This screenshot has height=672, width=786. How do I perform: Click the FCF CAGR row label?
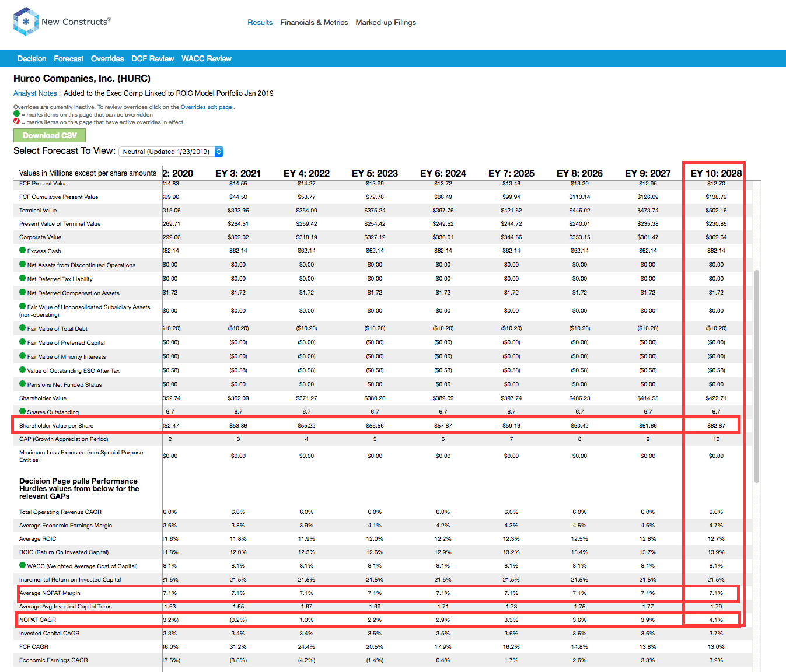coord(34,646)
